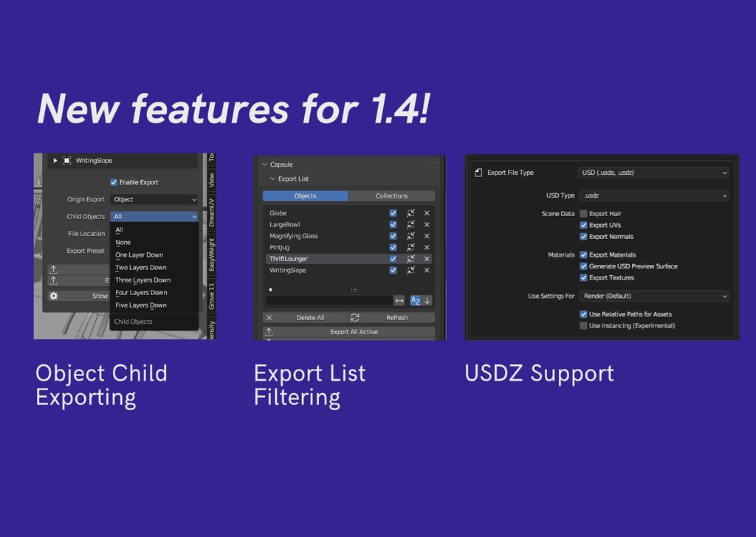Click the refresh circular-arrows icon
Image resolution: width=756 pixels, height=537 pixels.
(354, 317)
